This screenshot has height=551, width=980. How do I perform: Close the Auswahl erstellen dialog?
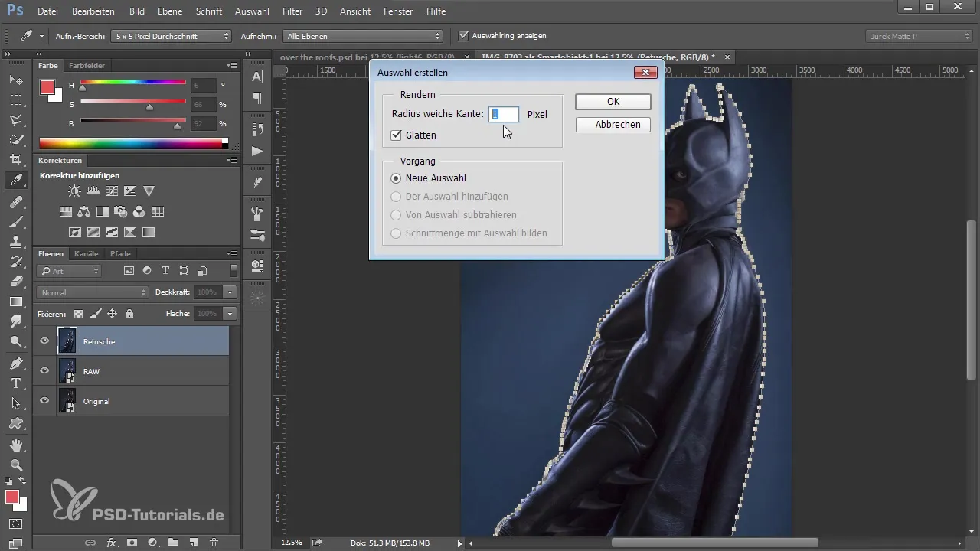645,72
